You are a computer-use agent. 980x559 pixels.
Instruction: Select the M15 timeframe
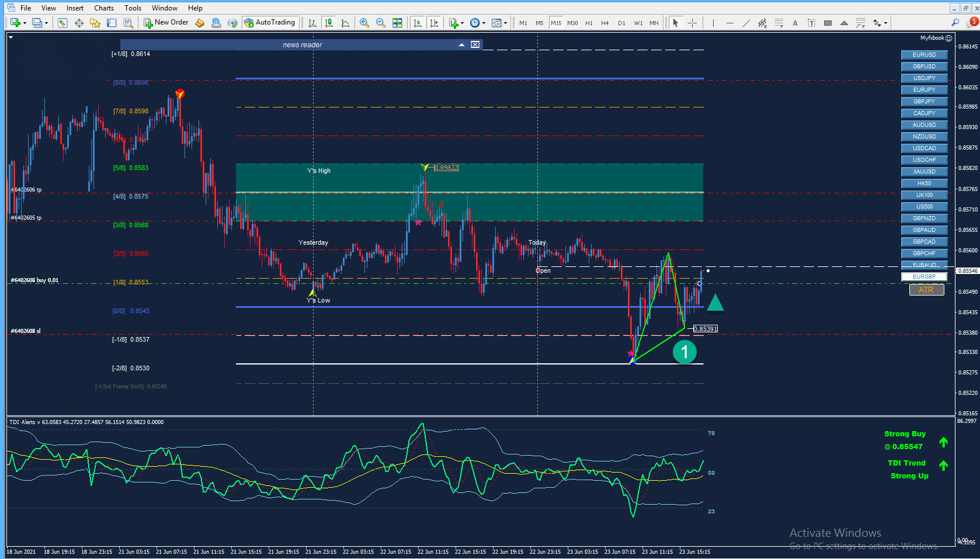click(556, 23)
